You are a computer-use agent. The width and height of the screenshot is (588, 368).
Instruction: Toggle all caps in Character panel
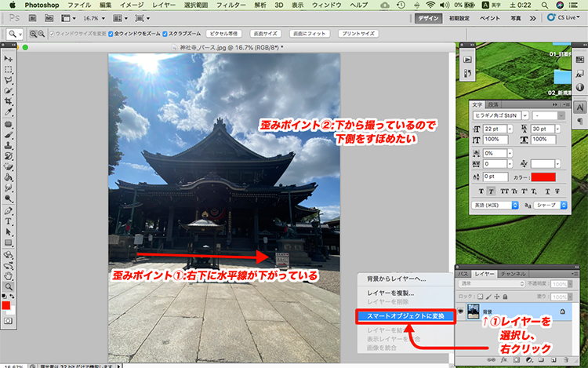pyautogui.click(x=504, y=191)
